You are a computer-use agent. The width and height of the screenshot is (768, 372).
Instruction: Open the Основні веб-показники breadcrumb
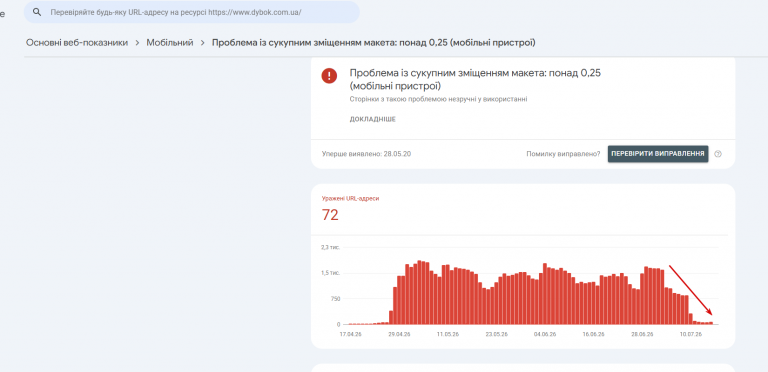coord(77,43)
